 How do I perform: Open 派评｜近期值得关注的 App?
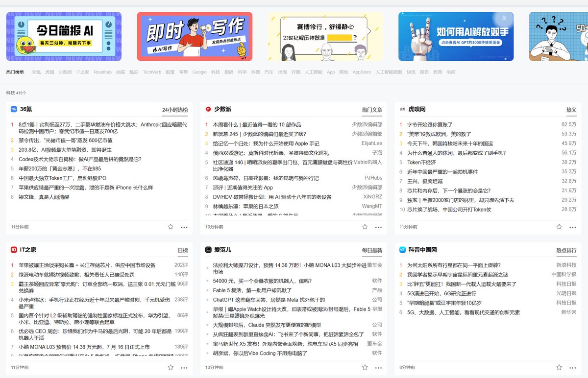click(243, 188)
